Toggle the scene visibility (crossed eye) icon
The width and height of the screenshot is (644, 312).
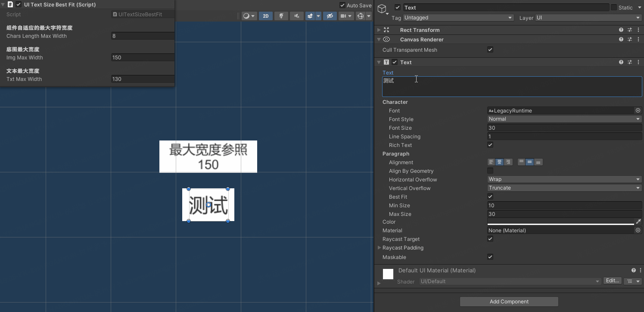[x=330, y=16]
